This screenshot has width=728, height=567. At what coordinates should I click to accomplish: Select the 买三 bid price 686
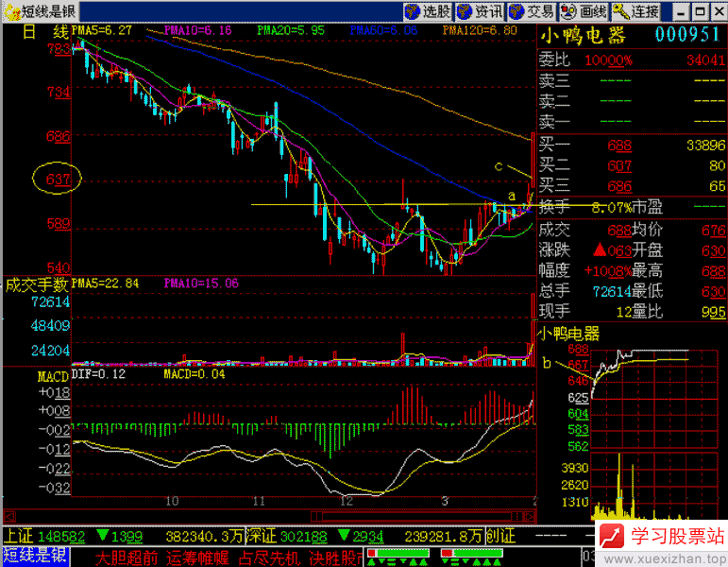(619, 186)
